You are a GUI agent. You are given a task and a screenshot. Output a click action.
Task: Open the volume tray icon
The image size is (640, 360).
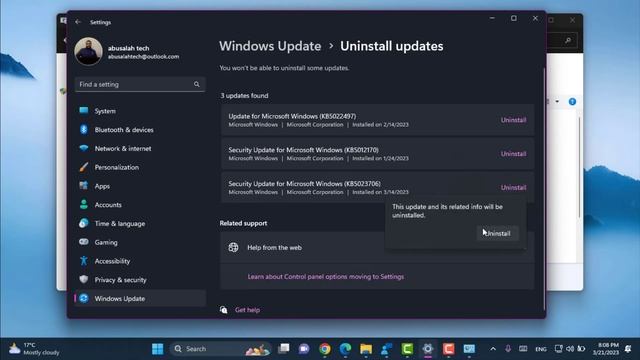click(570, 349)
